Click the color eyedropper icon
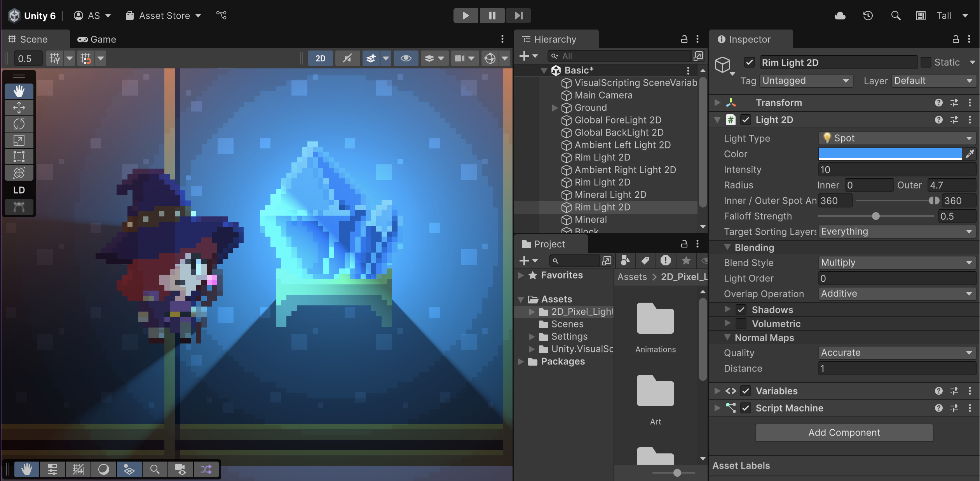The image size is (980, 481). coord(970,154)
